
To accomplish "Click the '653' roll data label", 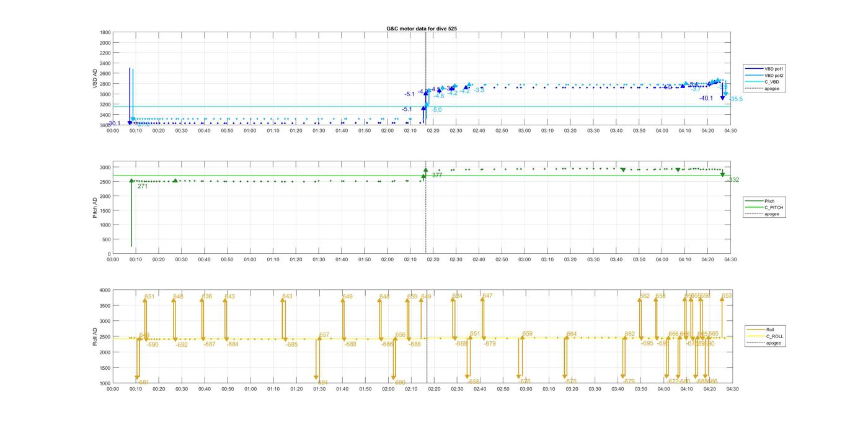I will coord(727,296).
